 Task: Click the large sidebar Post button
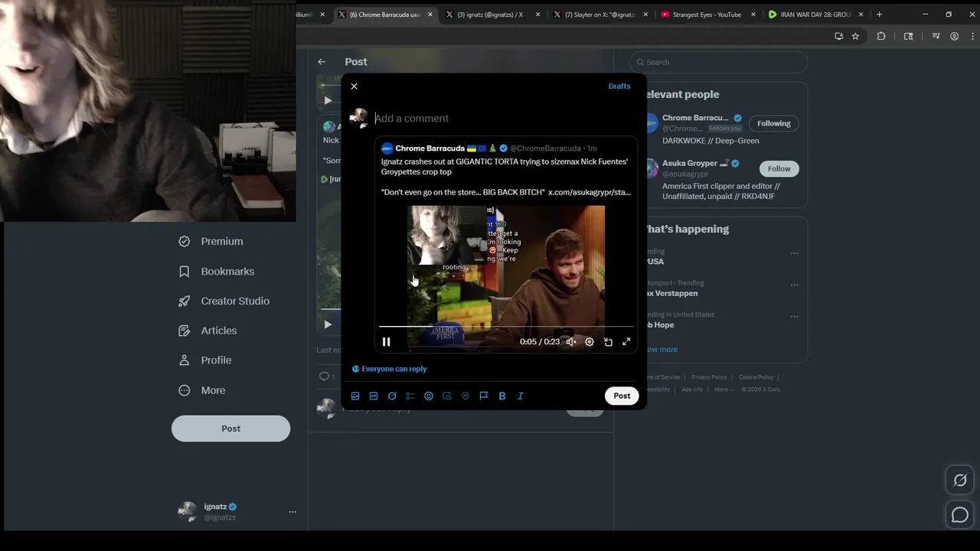(230, 429)
